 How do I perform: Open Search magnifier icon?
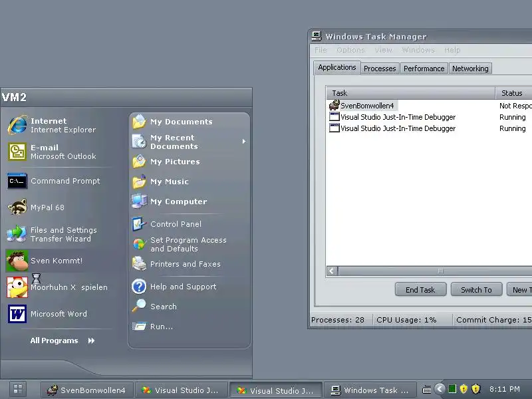pyautogui.click(x=139, y=306)
